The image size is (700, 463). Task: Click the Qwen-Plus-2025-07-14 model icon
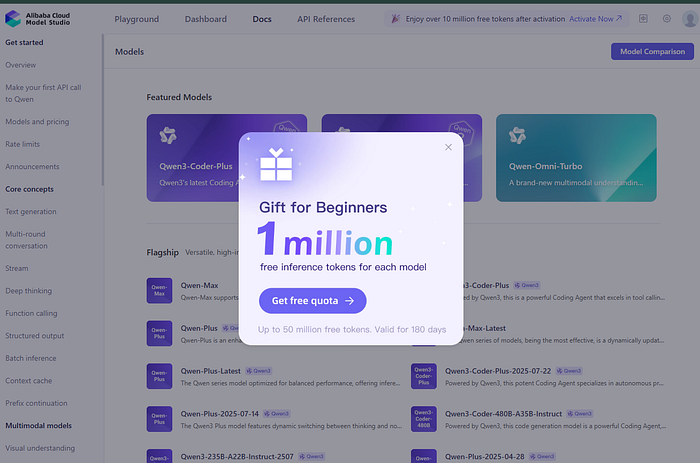point(159,419)
